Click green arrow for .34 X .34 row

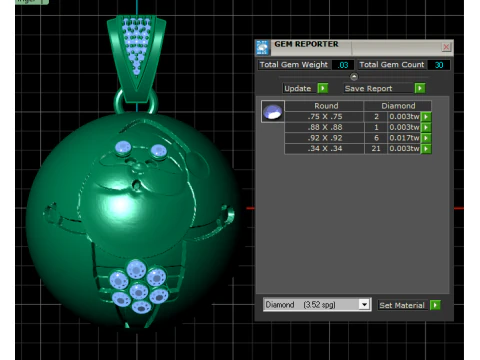426,149
